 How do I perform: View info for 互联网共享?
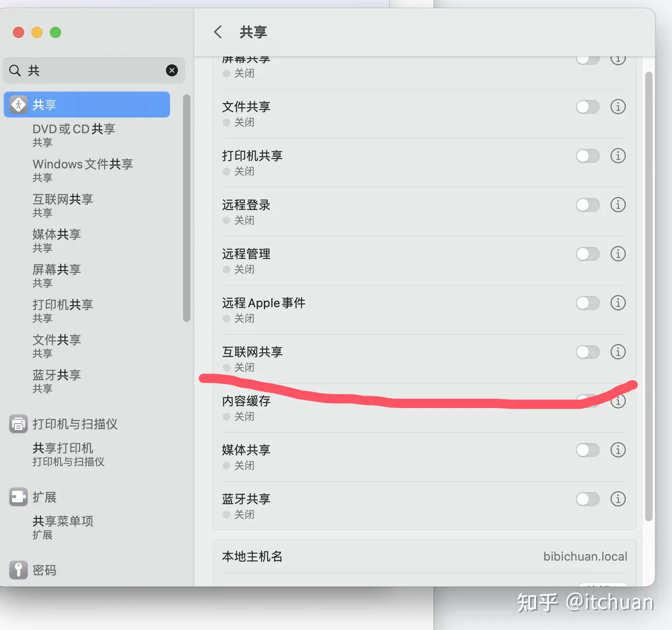tap(618, 352)
